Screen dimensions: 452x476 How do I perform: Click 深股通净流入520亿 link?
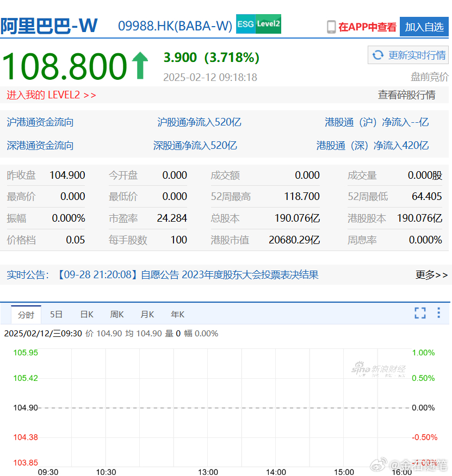click(x=195, y=146)
